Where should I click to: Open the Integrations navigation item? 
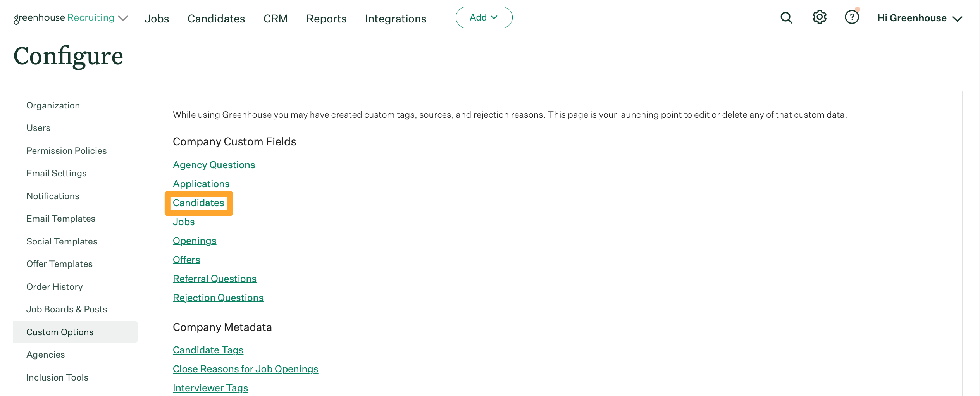[x=395, y=19]
